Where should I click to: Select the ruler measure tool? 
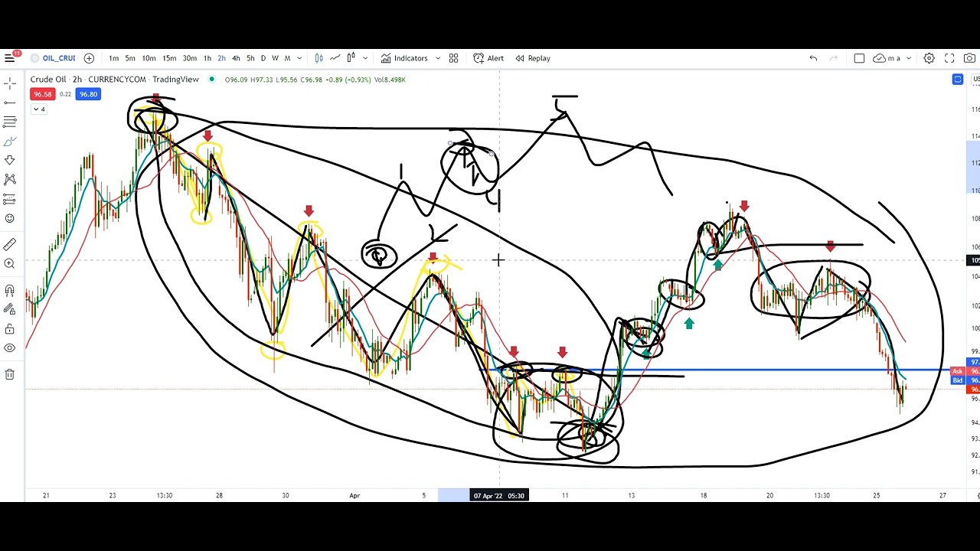click(9, 245)
